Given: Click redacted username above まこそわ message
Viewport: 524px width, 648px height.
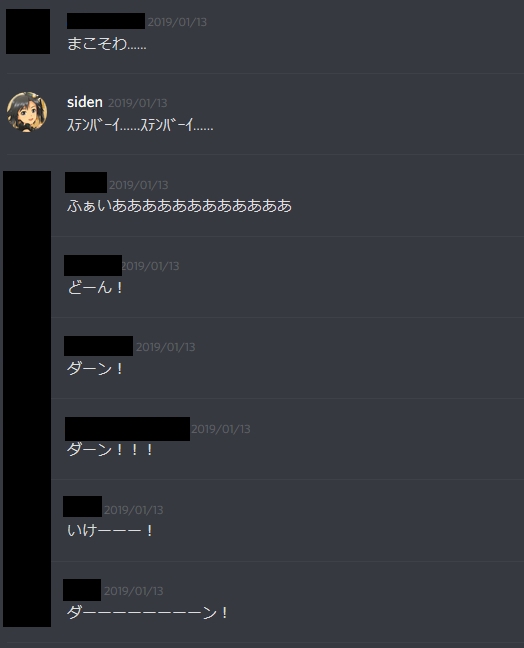Looking at the screenshot, I should [x=106, y=21].
